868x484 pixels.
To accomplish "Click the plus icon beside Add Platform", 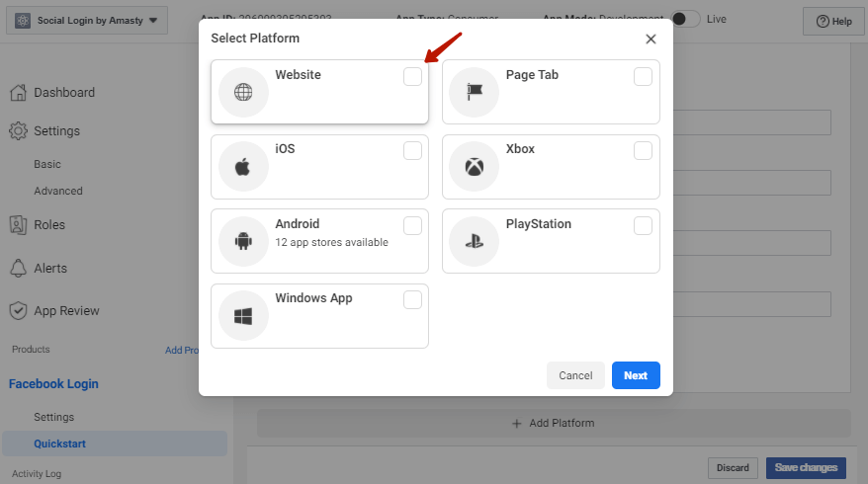I will pos(516,423).
